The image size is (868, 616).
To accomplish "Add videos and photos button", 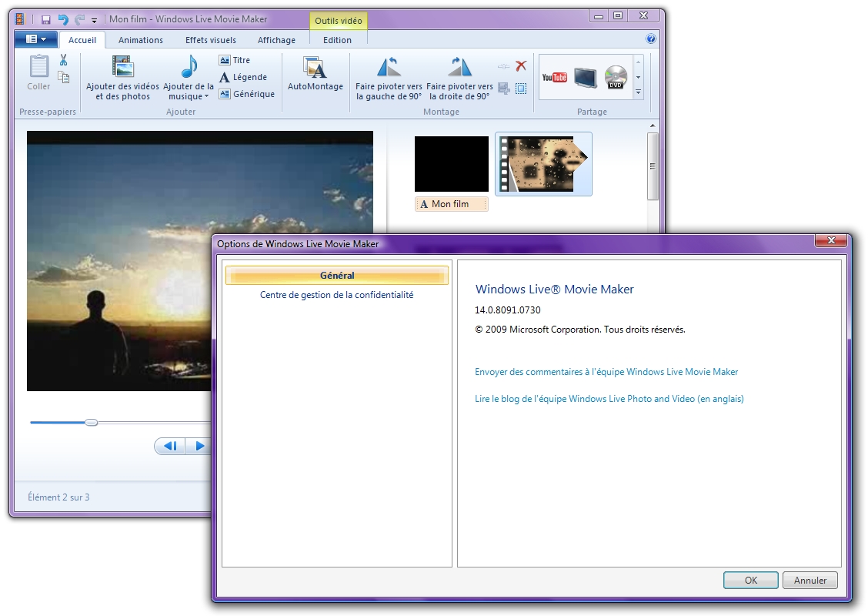I will point(122,77).
